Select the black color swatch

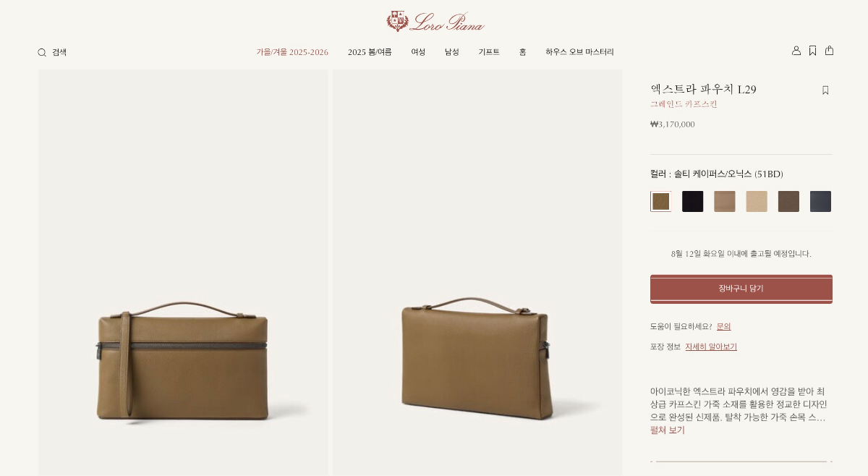pos(692,201)
